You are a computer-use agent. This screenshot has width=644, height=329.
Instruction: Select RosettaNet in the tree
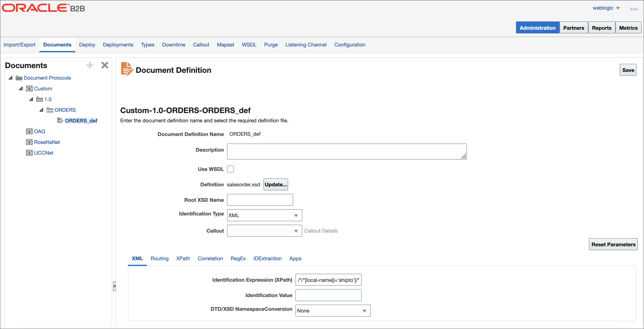coord(47,142)
